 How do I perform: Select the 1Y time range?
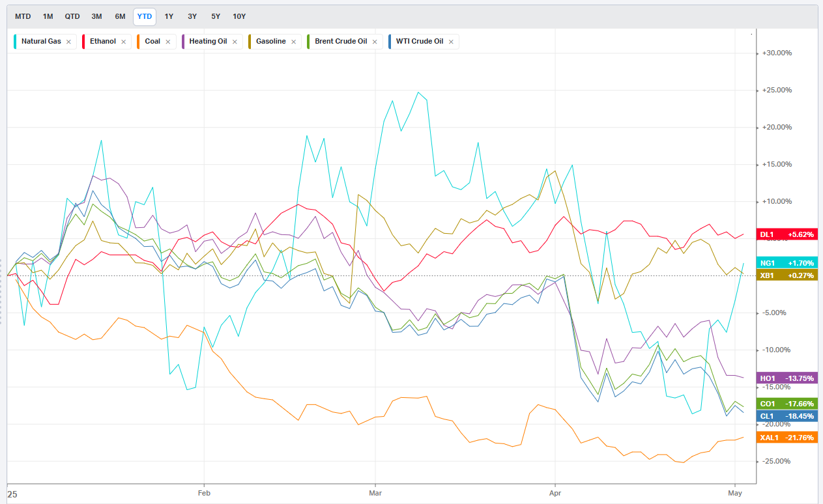(169, 16)
